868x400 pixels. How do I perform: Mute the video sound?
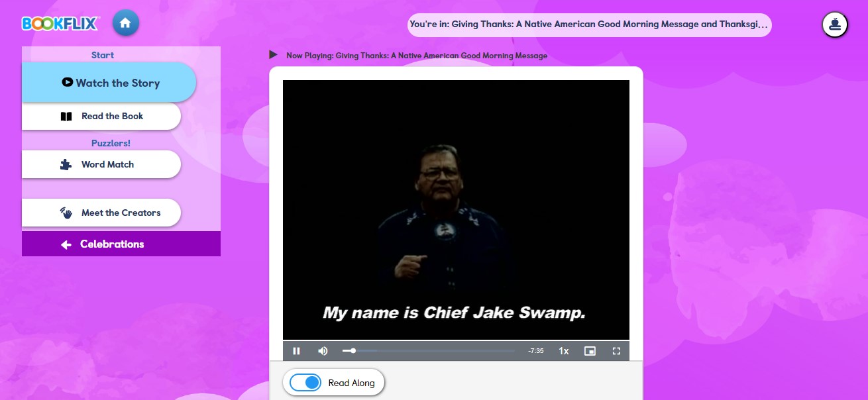(323, 351)
